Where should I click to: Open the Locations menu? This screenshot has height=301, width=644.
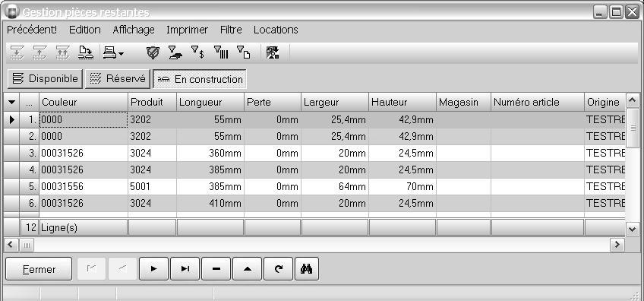[276, 30]
